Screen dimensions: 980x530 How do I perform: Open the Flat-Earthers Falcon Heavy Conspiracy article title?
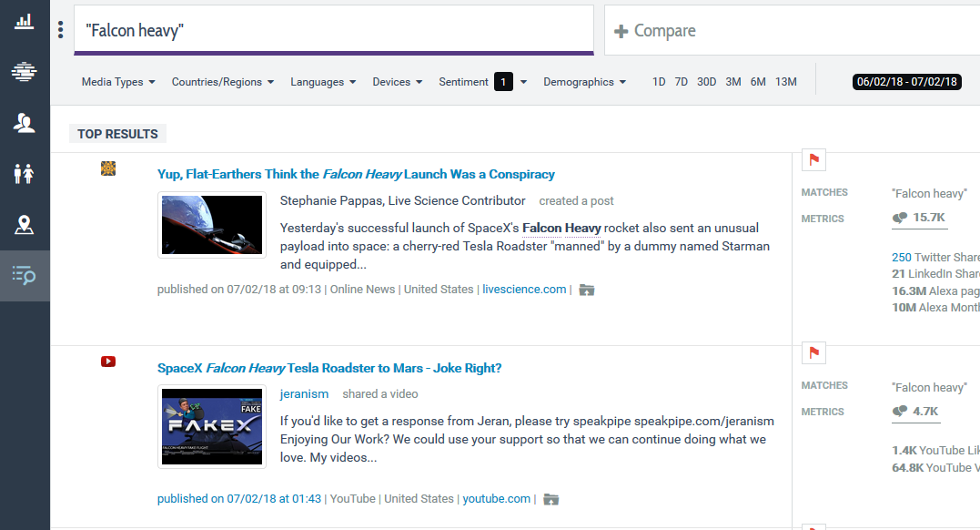coord(356,175)
